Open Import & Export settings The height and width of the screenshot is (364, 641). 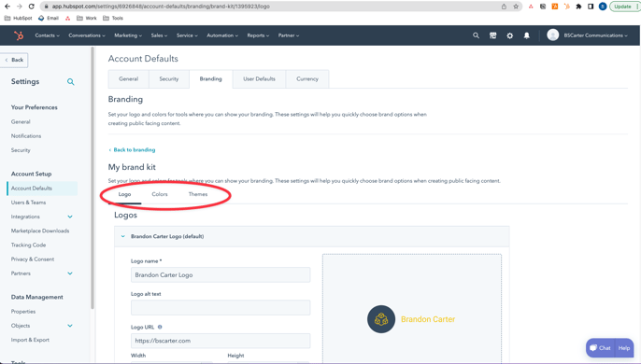click(x=30, y=340)
